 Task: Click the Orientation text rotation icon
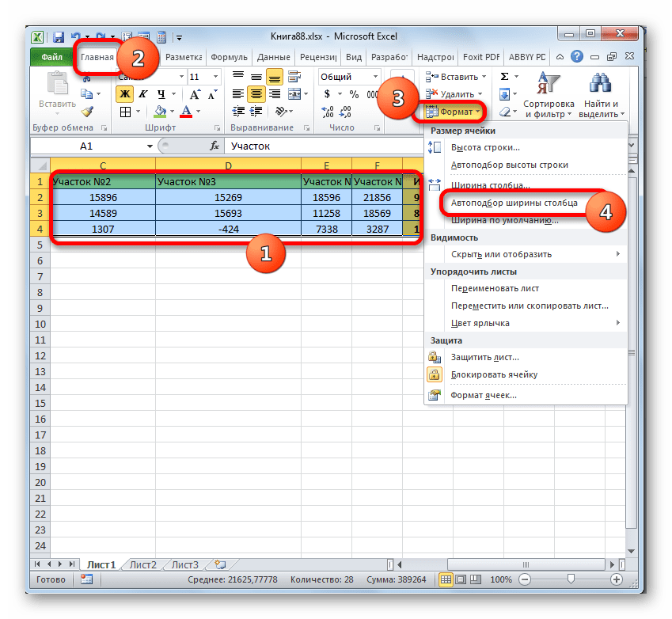coord(281,112)
